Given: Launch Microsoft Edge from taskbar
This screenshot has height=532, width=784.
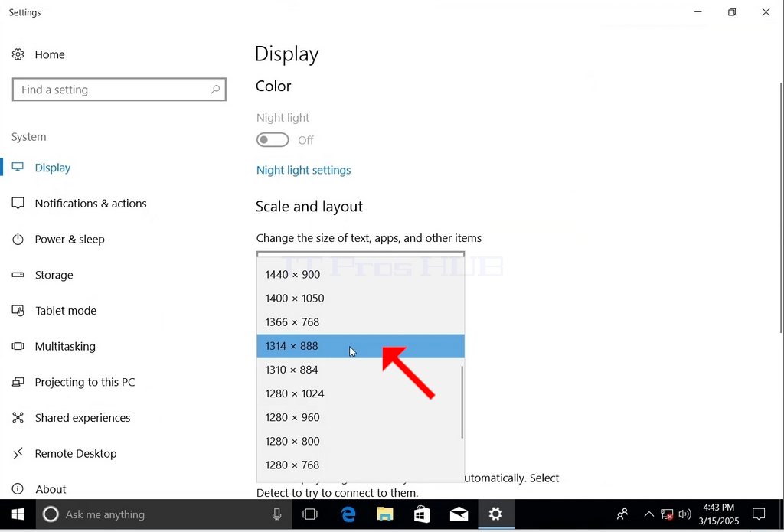Looking at the screenshot, I should 348,514.
